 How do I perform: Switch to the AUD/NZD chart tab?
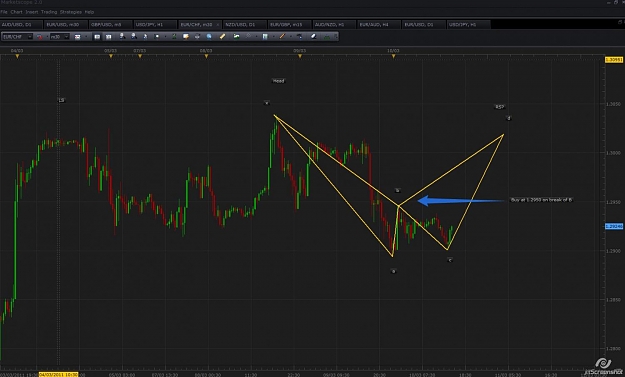tap(334, 25)
